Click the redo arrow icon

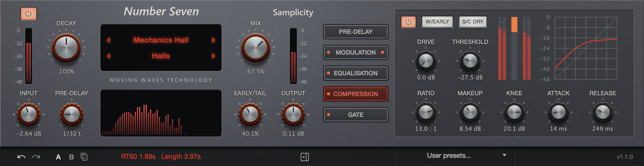36,157
